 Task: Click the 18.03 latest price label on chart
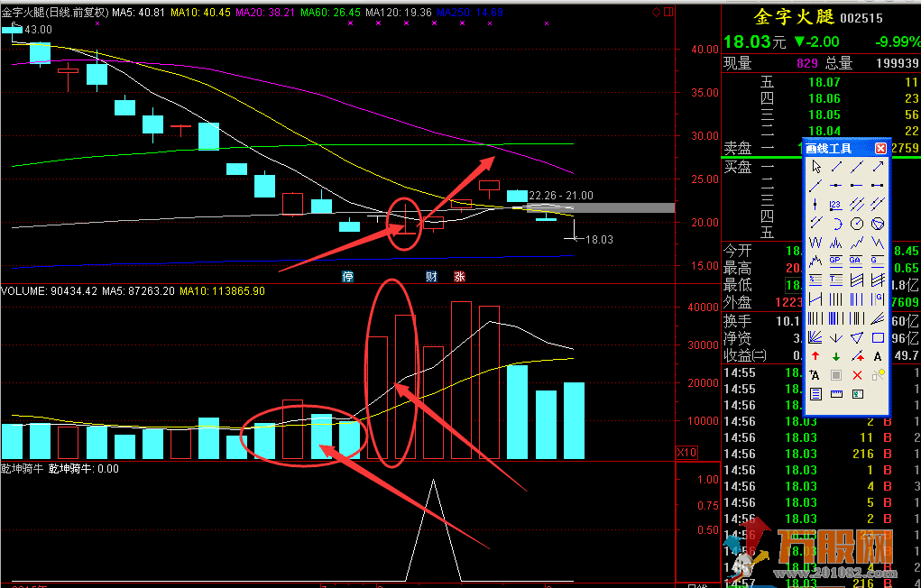[599, 240]
